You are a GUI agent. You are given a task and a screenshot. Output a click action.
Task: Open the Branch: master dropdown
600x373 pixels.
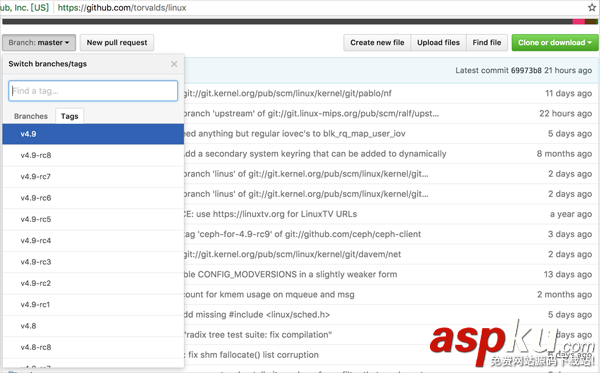tap(39, 42)
